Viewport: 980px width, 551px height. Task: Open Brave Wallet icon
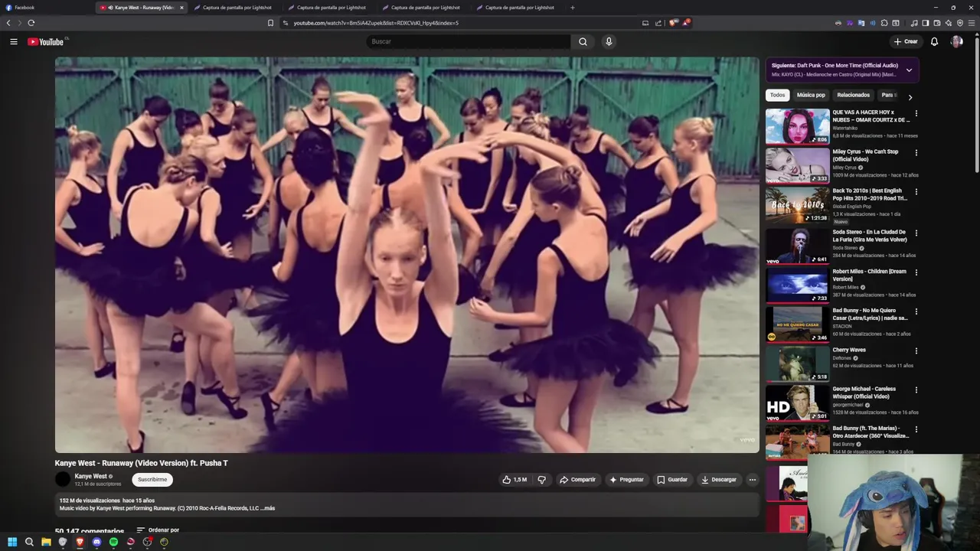tap(937, 23)
